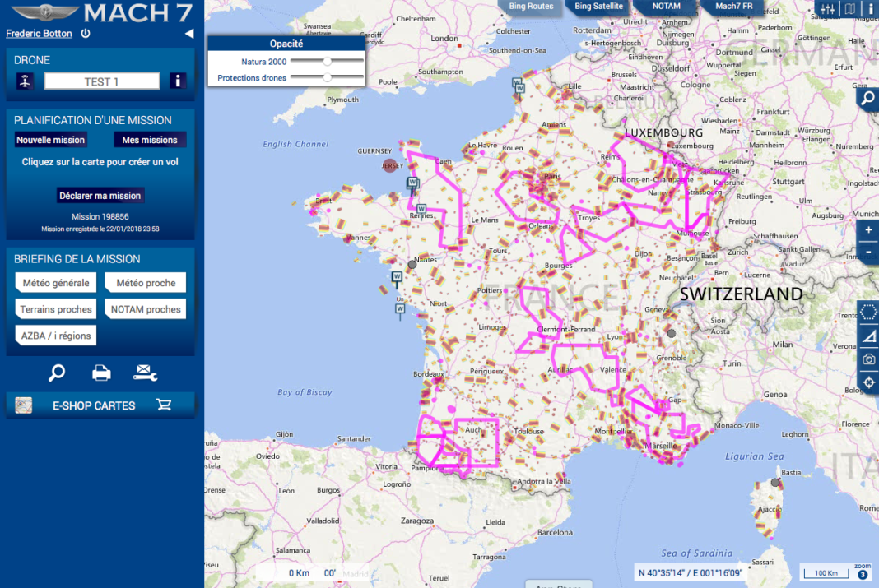
Task: Click the crosshair locate tool
Action: click(x=868, y=382)
